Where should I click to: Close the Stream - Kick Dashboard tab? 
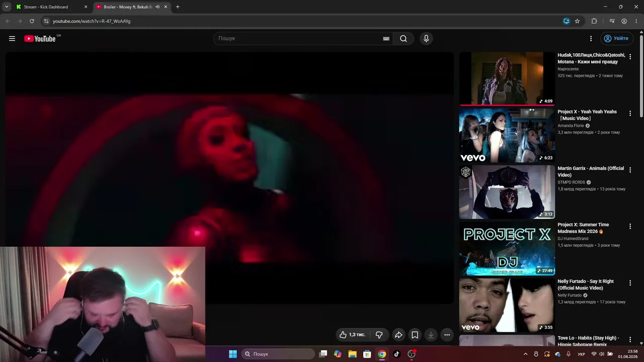coord(86,7)
